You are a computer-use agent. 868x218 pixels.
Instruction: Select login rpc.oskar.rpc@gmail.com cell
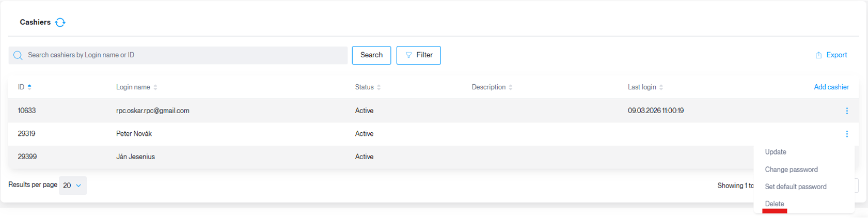pos(152,111)
